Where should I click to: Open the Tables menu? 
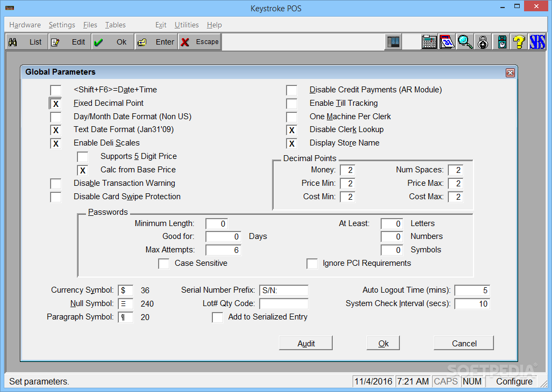tap(116, 25)
